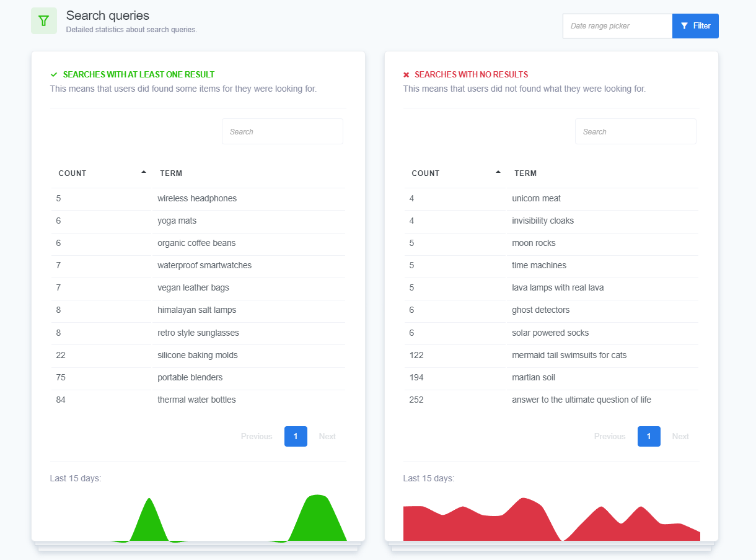756x560 pixels.
Task: Sort by TERM in searches with results table
Action: [x=249, y=173]
